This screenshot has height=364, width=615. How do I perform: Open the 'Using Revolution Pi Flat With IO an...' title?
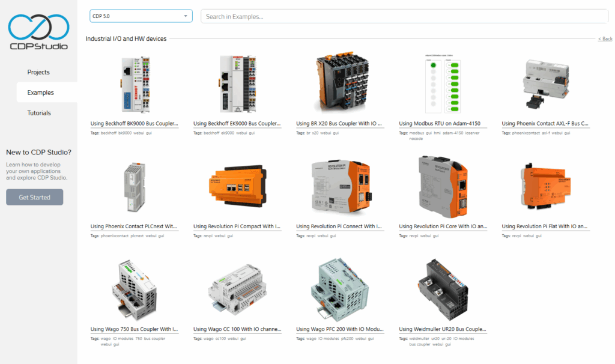click(545, 226)
